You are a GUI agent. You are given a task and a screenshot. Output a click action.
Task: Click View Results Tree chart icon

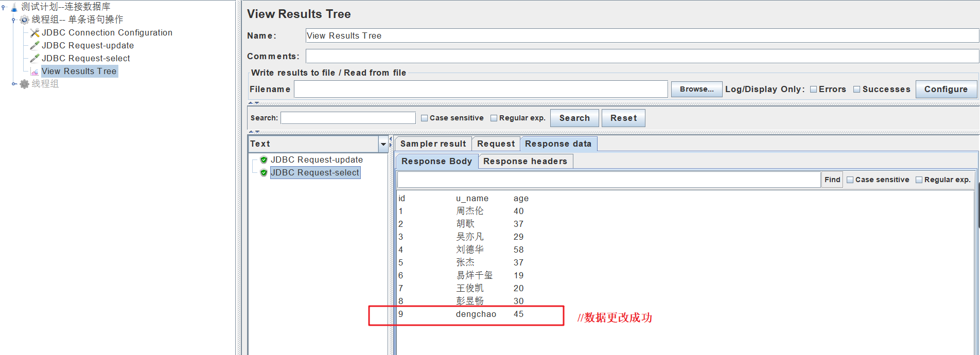tap(34, 72)
